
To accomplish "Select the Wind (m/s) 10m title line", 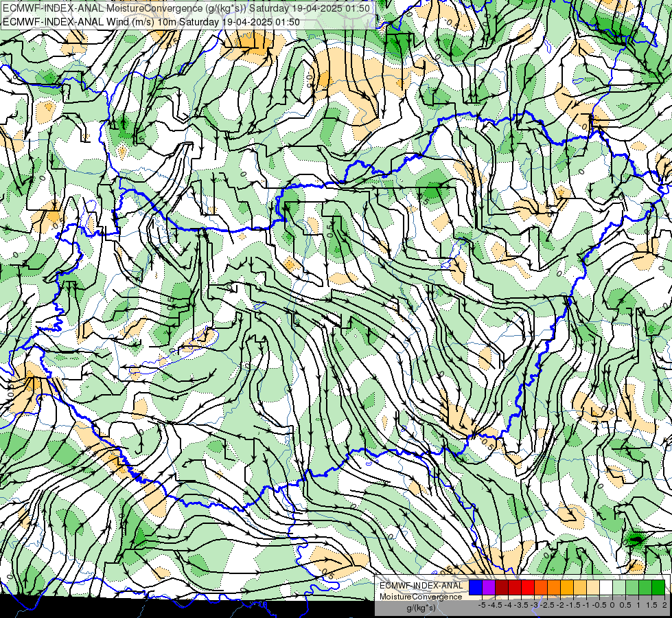I will [x=151, y=22].
